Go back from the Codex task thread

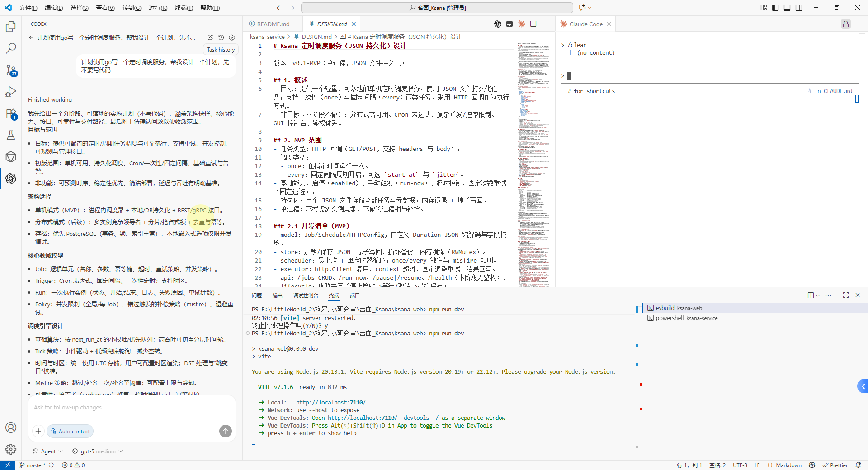[31, 38]
